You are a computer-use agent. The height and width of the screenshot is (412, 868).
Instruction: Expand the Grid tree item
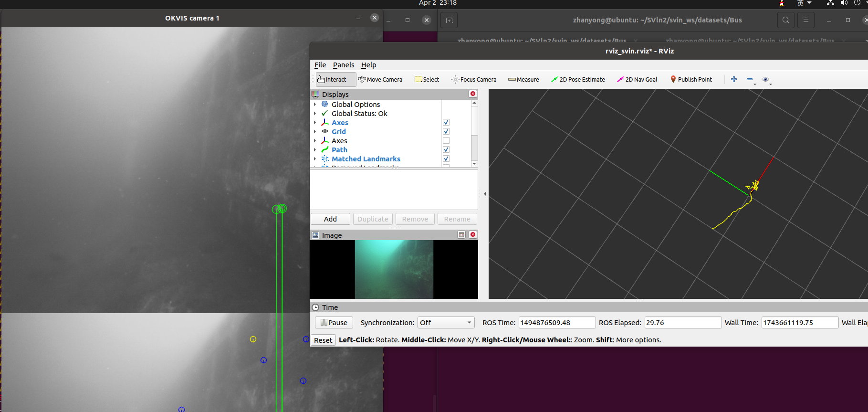315,132
